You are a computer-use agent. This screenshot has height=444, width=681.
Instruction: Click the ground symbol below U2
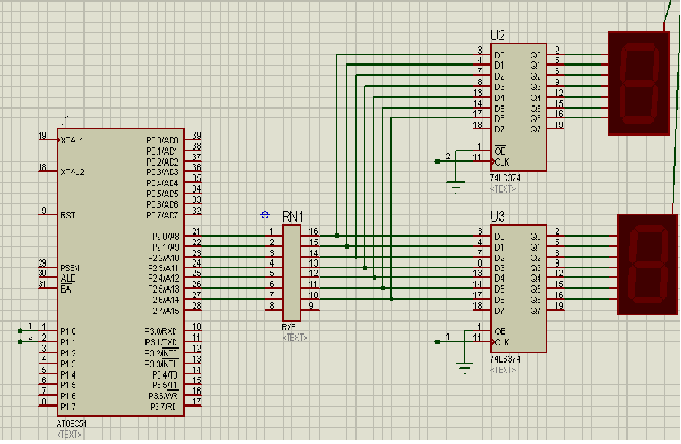pos(456,183)
